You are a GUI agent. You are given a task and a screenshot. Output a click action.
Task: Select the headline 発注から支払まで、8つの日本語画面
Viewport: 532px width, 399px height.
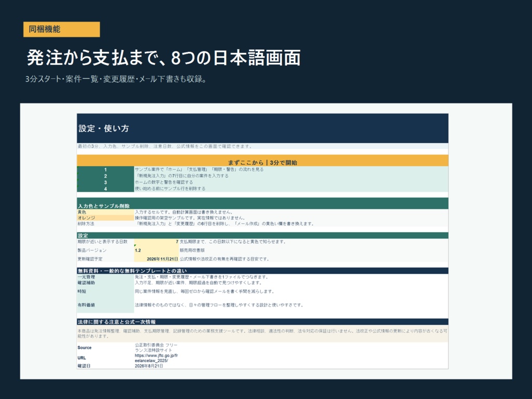pos(164,57)
